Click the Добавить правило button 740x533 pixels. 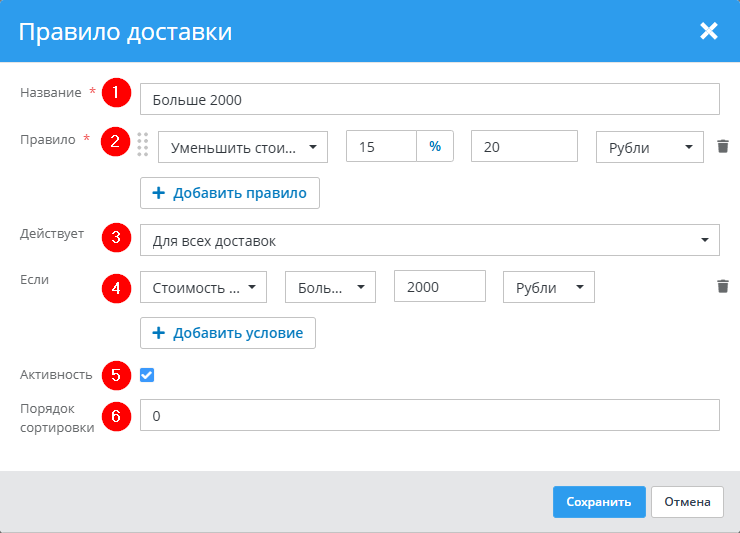click(x=230, y=193)
